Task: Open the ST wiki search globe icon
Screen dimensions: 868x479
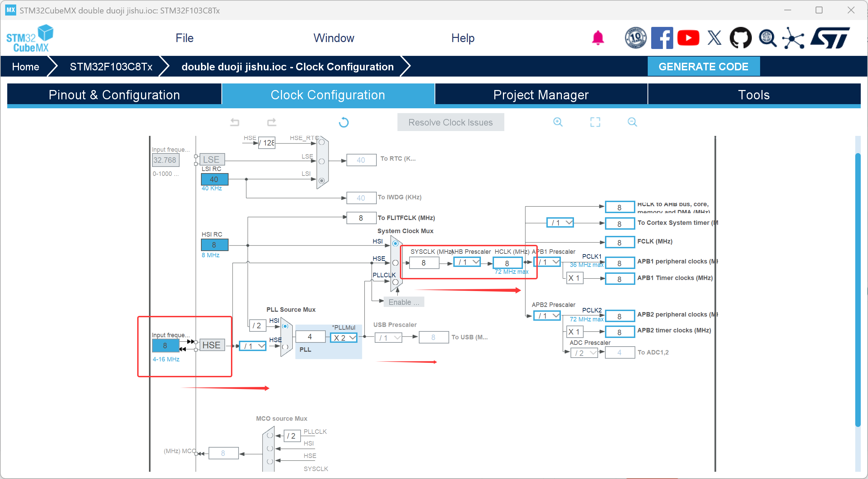Action: [x=767, y=38]
